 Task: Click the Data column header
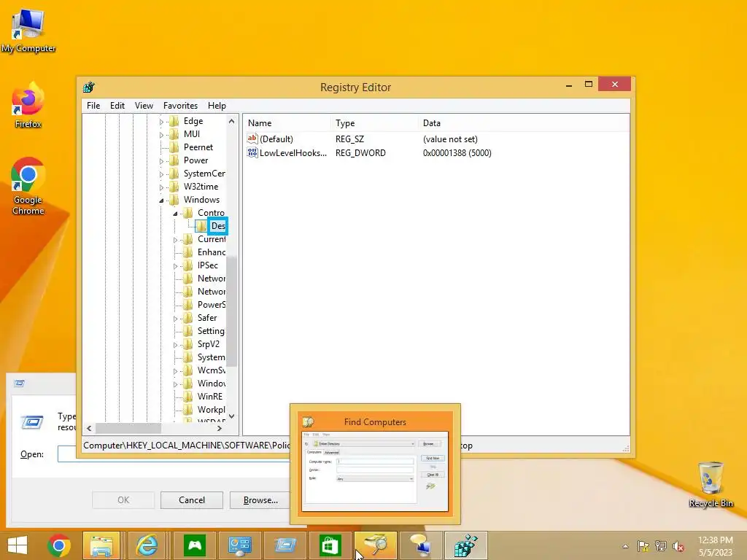[524, 122]
